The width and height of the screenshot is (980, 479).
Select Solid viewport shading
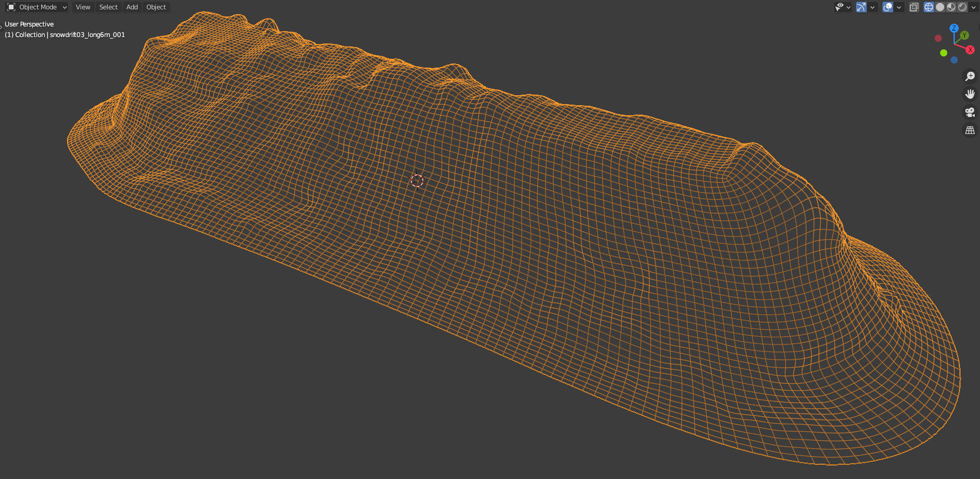(x=940, y=7)
